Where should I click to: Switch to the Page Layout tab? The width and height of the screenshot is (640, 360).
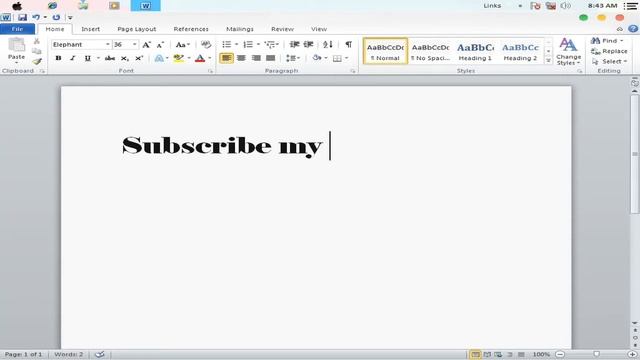[137, 29]
